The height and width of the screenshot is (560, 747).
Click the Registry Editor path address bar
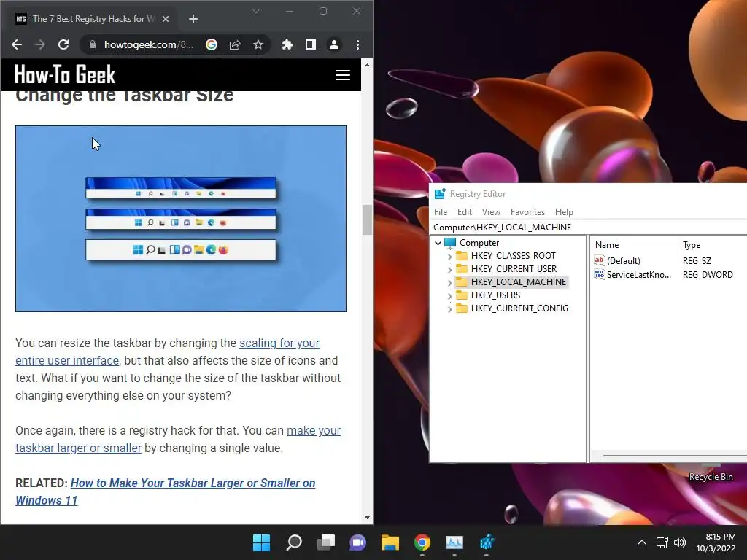pos(588,227)
